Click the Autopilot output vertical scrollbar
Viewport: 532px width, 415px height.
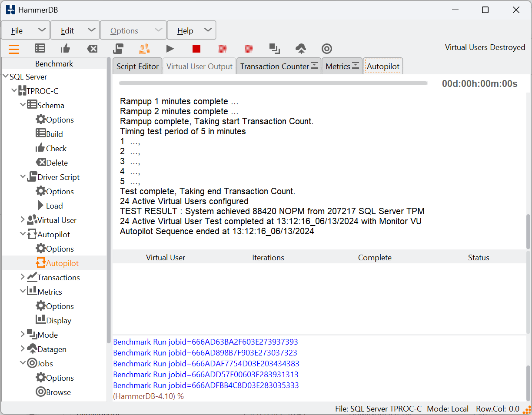(x=529, y=231)
